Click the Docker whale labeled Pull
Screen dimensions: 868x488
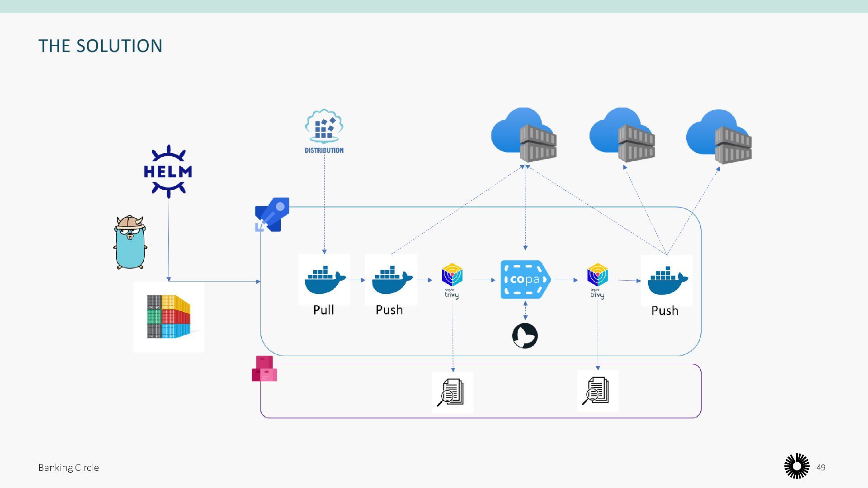point(324,279)
